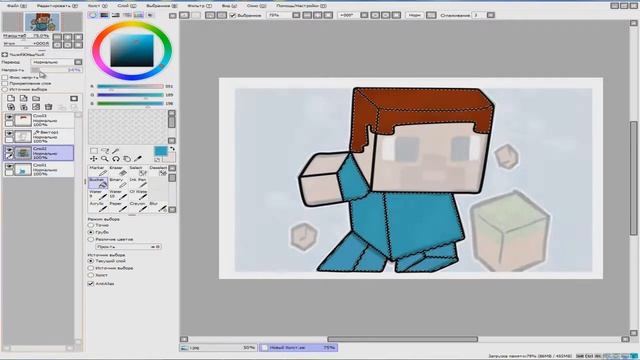The width and height of the screenshot is (640, 360).
Task: Click the canvas horizontal scrollbar
Action: 402,339
